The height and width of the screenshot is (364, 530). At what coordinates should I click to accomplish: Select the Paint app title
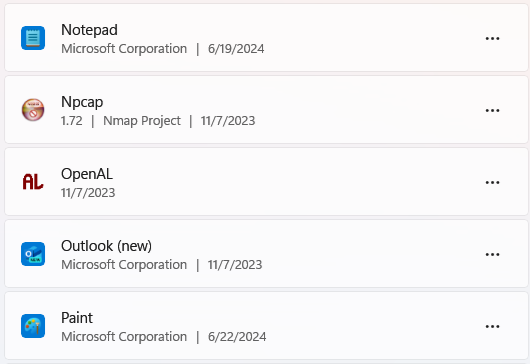coord(77,318)
